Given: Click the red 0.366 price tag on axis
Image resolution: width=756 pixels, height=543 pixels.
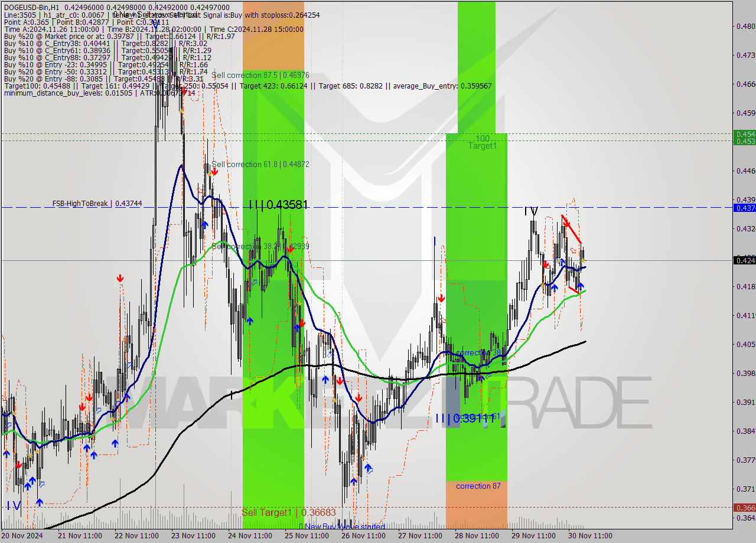Looking at the screenshot, I should (744, 508).
